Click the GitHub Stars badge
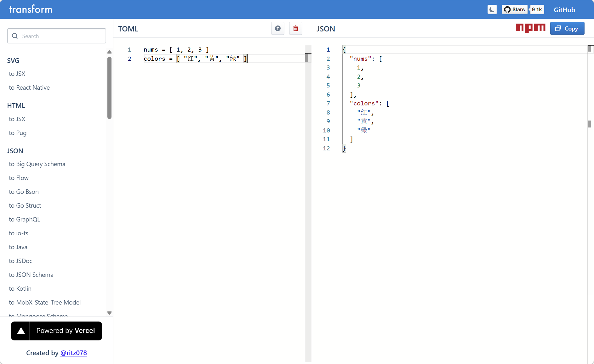594x364 pixels. 515,10
